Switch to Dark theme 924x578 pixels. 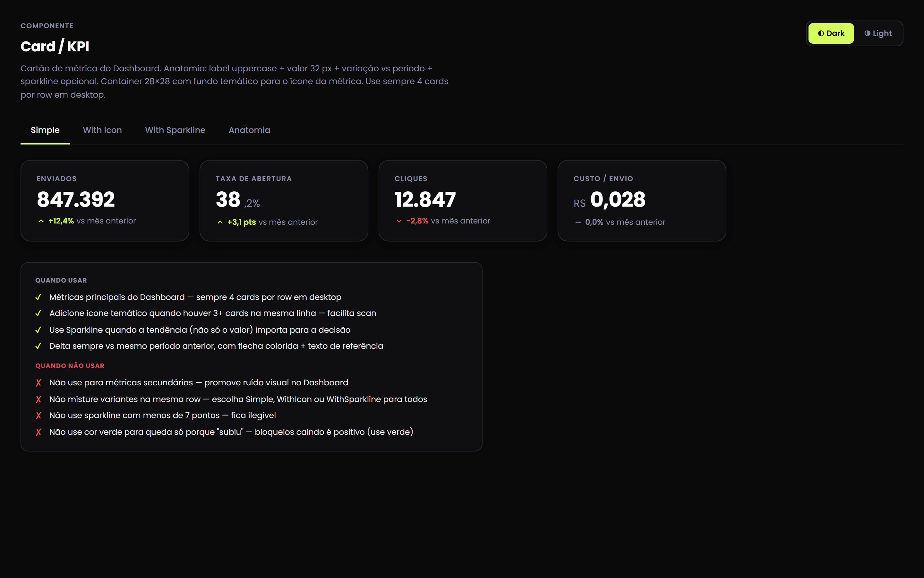coord(831,33)
